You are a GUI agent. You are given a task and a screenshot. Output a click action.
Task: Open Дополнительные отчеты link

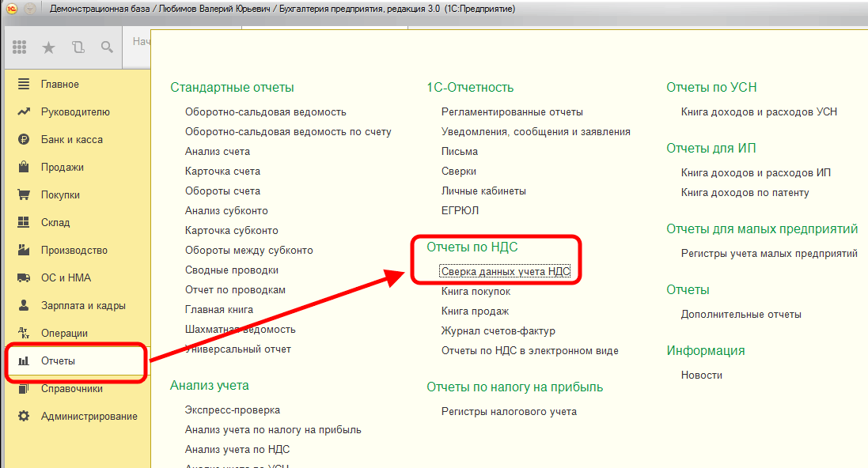(x=741, y=314)
